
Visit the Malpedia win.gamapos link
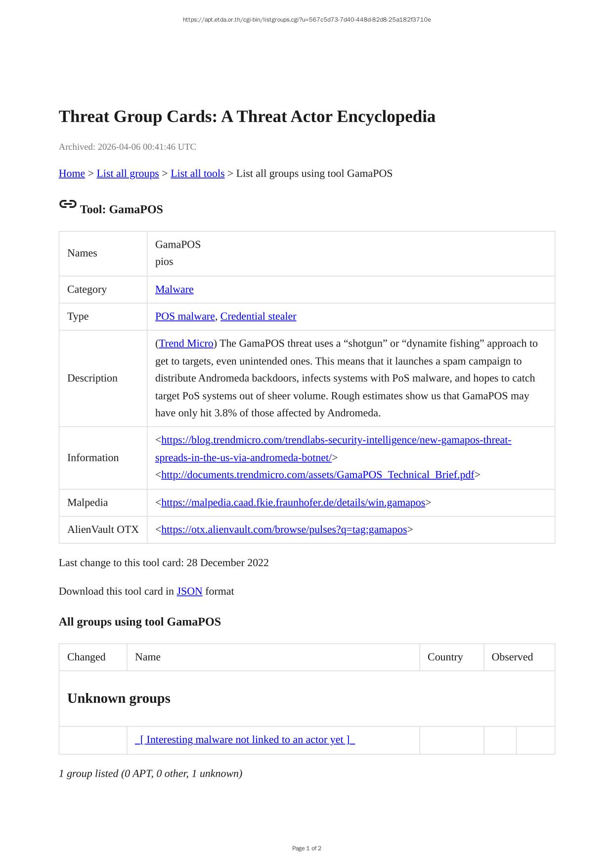pos(293,503)
